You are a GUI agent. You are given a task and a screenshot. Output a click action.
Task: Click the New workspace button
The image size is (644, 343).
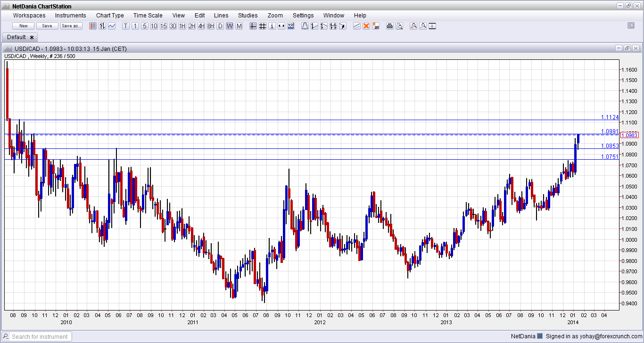tap(23, 26)
